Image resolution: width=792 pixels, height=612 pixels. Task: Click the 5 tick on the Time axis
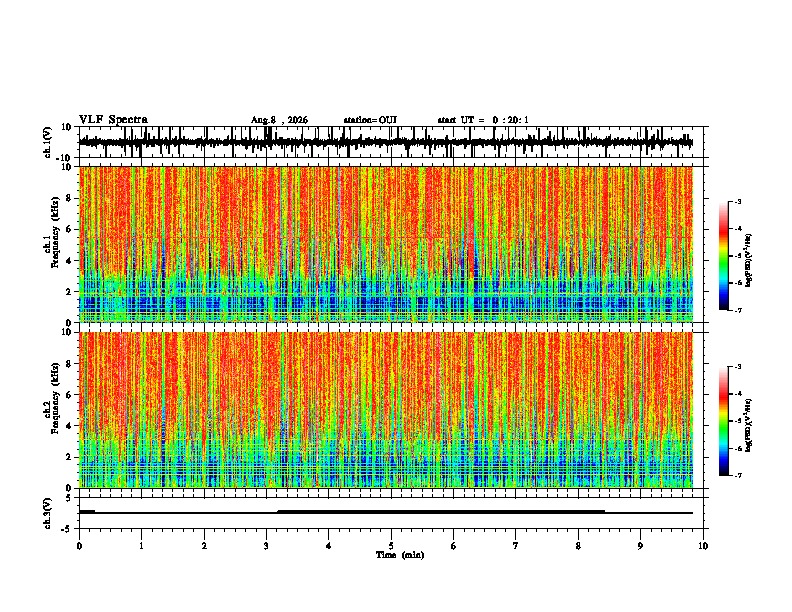tap(391, 546)
